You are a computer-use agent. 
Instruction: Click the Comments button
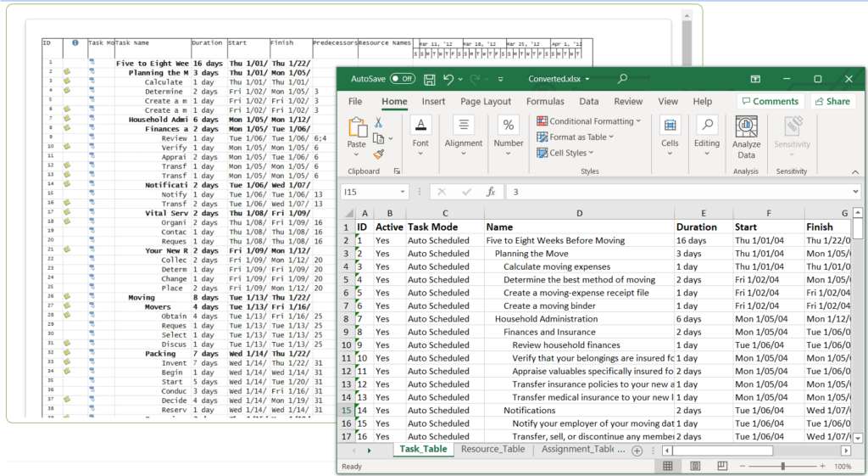[x=769, y=101]
